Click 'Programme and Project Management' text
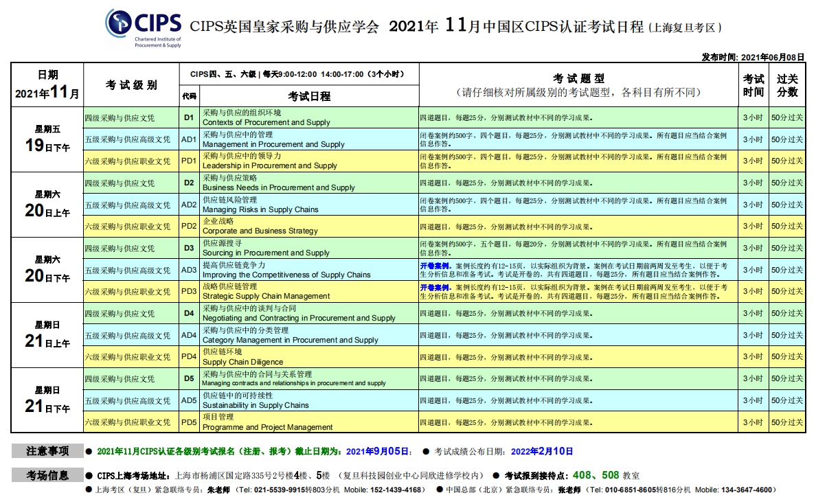Screen dimensions: 816x504 [267, 427]
